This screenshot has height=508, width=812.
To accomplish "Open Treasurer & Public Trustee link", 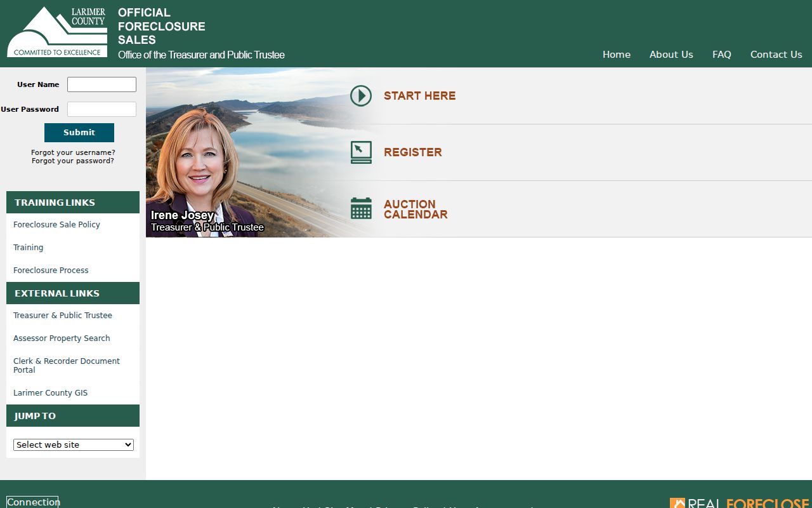I will tap(63, 316).
